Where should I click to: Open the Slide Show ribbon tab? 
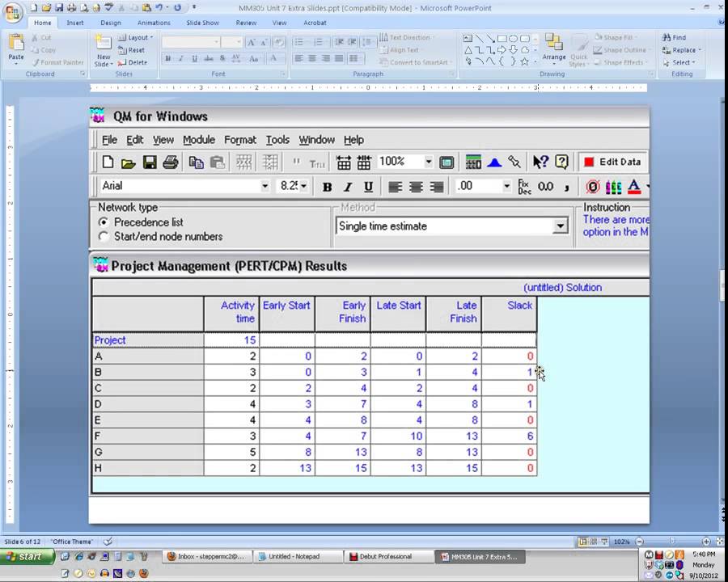(202, 23)
